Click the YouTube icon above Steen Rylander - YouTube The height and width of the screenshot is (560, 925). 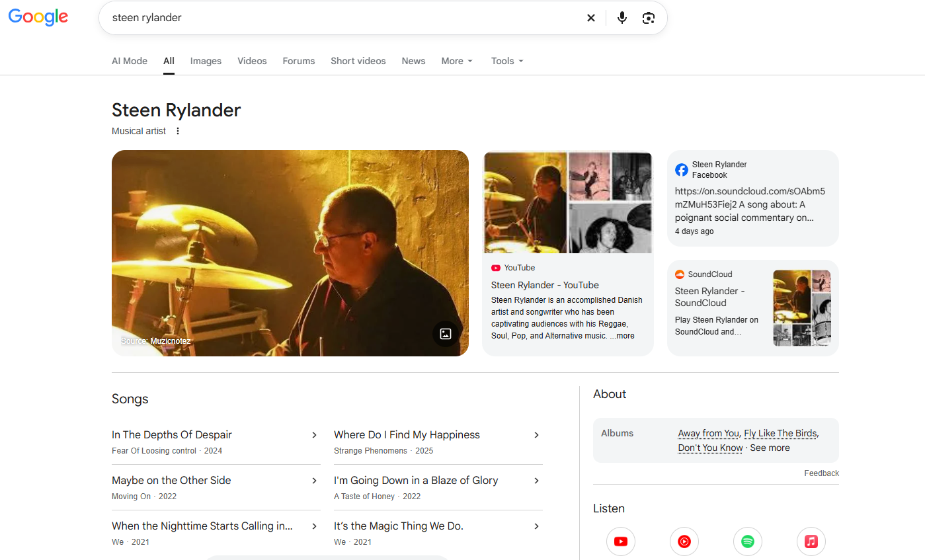pyautogui.click(x=496, y=268)
